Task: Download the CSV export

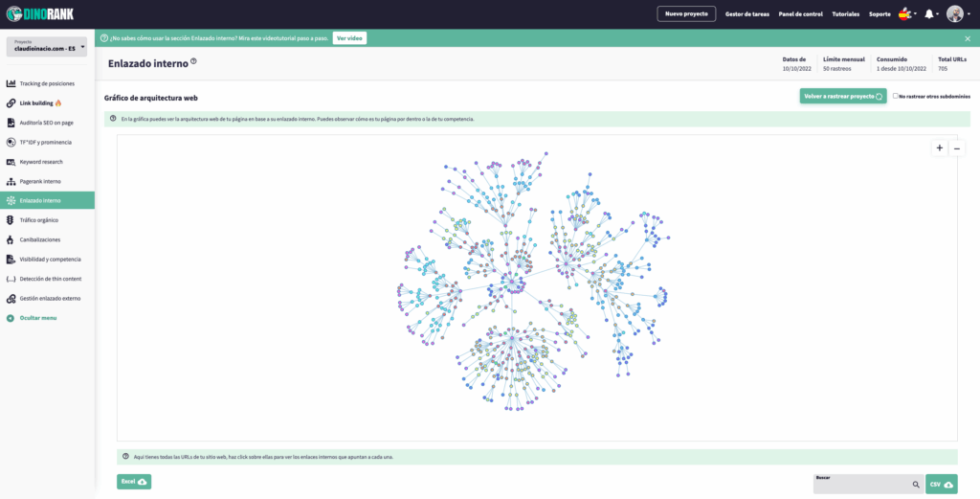Action: click(942, 484)
